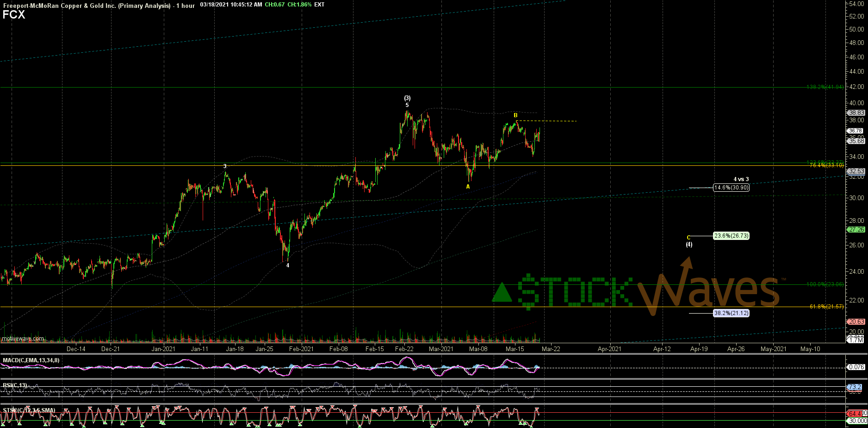Click the Apr-2021 date label
The width and height of the screenshot is (868, 428).
pos(609,349)
